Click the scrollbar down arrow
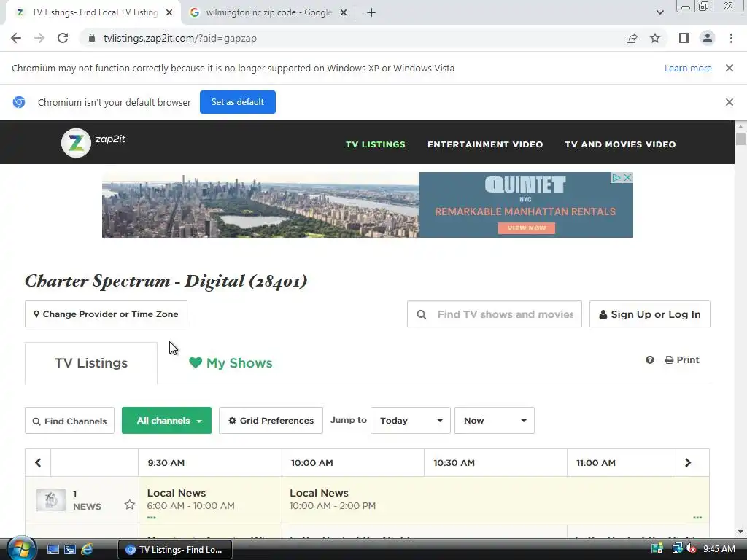The height and width of the screenshot is (560, 747). pos(740,532)
